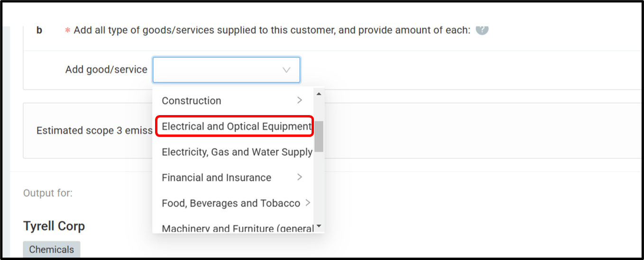Screen dimensions: 644x260
Task: Click the scrollbar track below the thumb
Action: point(319,189)
